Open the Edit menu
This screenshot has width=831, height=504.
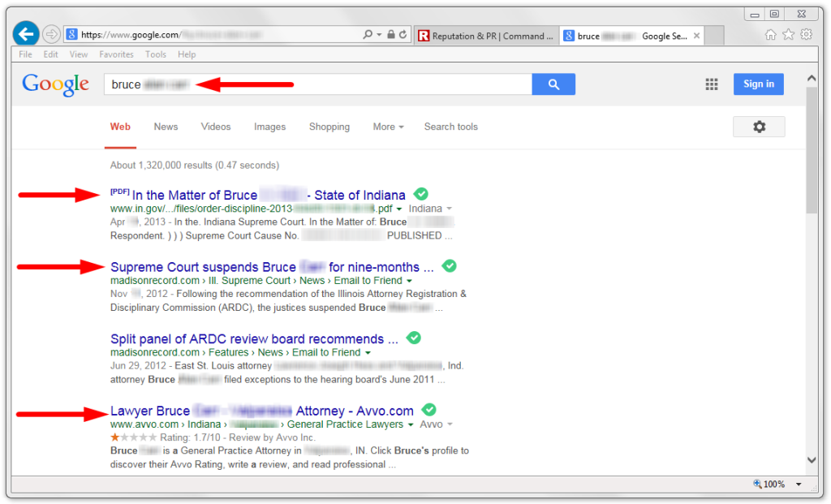click(50, 54)
